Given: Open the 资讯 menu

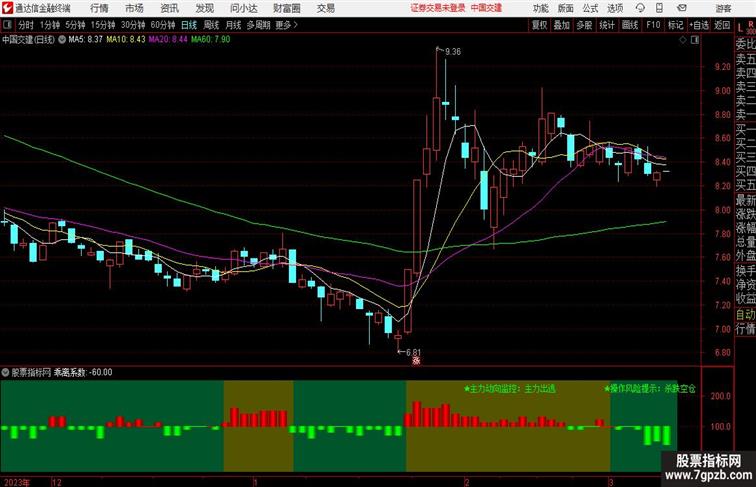Looking at the screenshot, I should (169, 8).
